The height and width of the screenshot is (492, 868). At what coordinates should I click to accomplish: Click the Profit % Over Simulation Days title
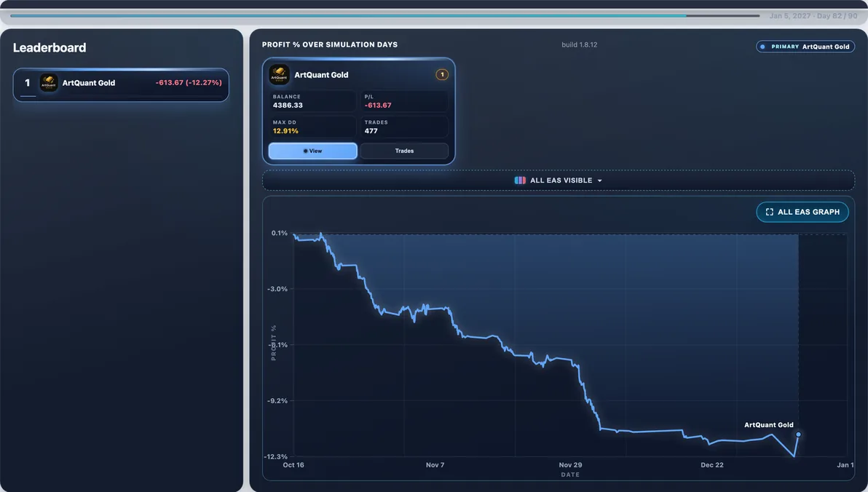tap(330, 45)
